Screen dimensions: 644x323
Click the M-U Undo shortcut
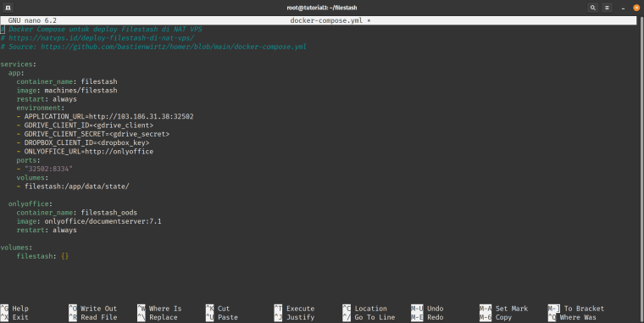427,309
